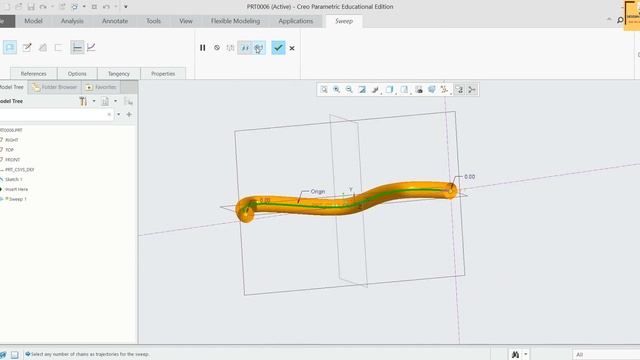Viewport: 640px width, 360px height.
Task: Toggle the annotation display icon
Action: [460, 90]
